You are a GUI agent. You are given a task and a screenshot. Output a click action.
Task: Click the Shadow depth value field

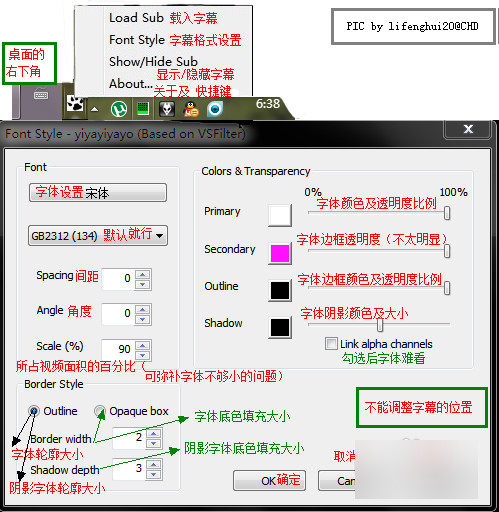tap(129, 469)
